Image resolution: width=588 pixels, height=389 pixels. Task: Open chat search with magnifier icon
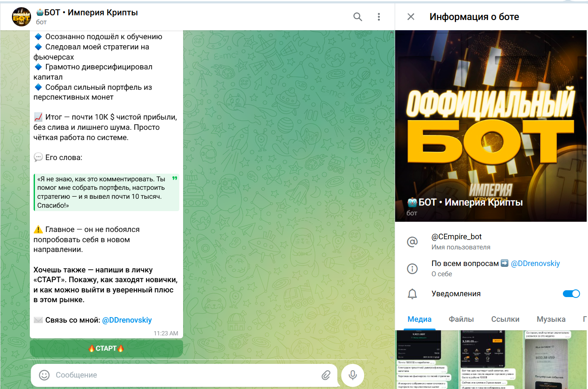tap(358, 17)
